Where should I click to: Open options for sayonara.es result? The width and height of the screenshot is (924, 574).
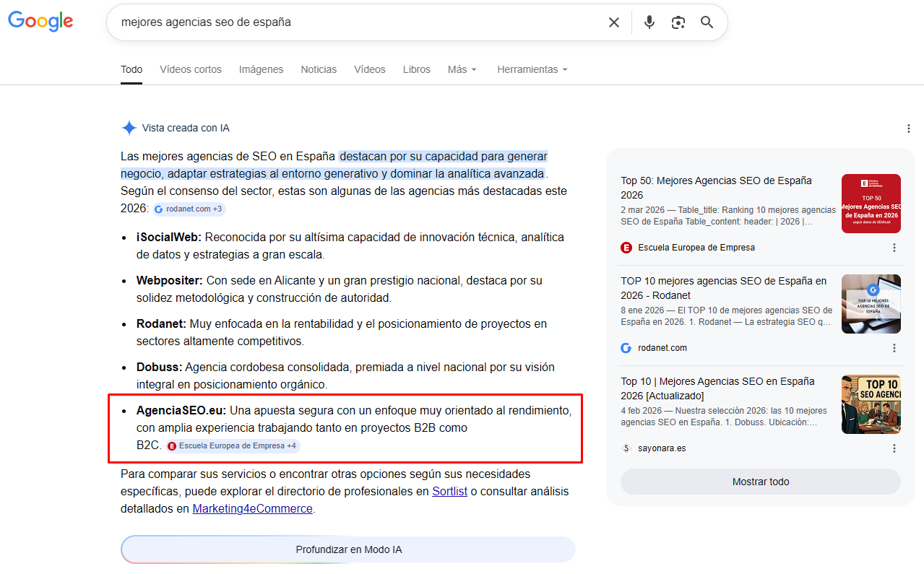coord(894,448)
